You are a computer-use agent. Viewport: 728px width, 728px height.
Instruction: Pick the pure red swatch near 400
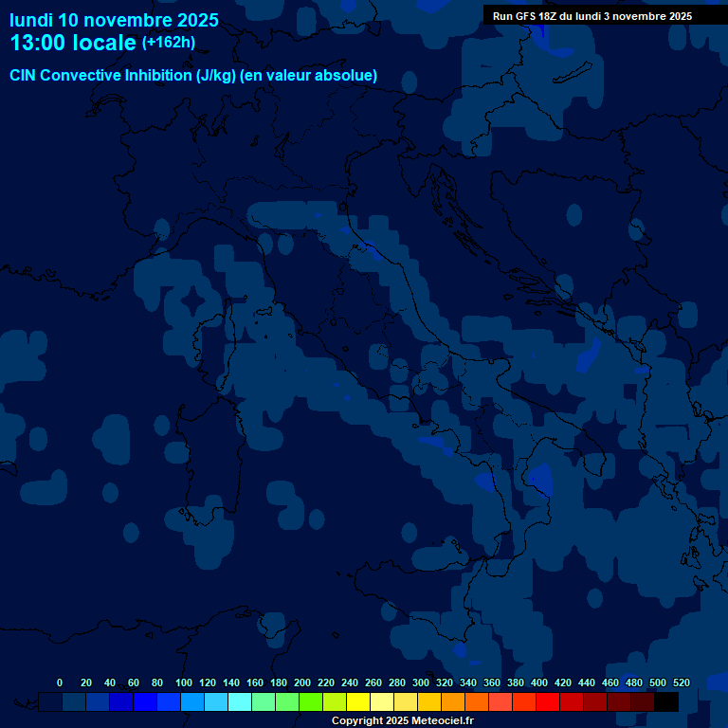[548, 701]
